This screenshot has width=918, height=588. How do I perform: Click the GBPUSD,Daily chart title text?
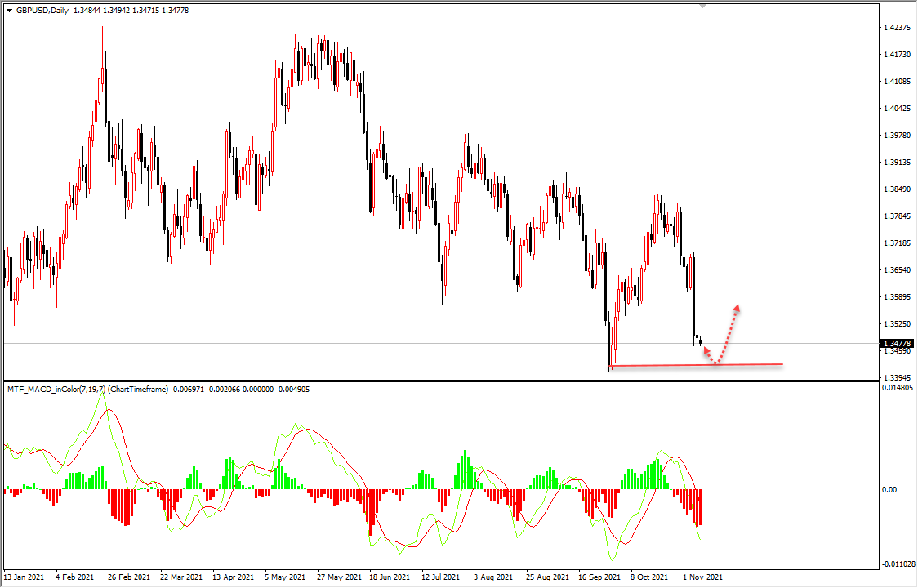pos(42,11)
